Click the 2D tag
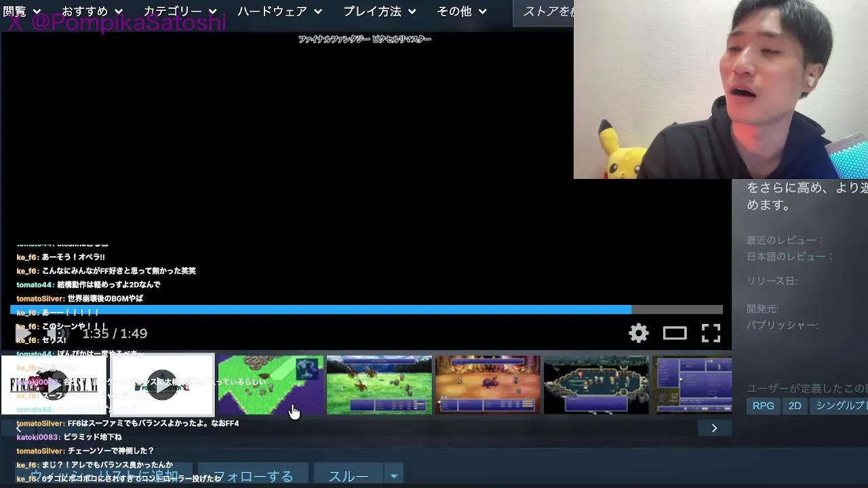Viewport: 868px width, 488px height. [795, 406]
